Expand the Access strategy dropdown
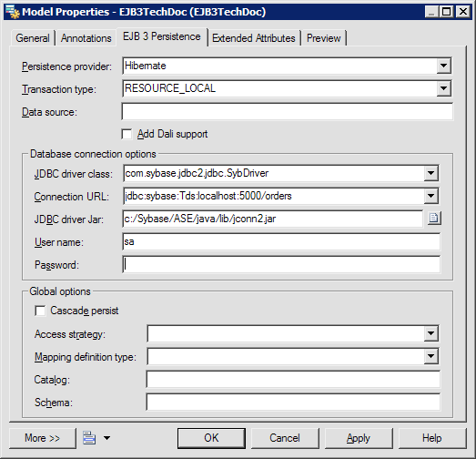Image resolution: width=476 pixels, height=459 pixels. coord(430,333)
